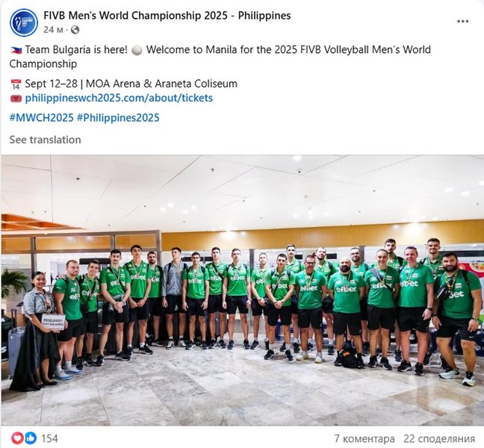Click the post text about Team Bulgaria

point(220,57)
